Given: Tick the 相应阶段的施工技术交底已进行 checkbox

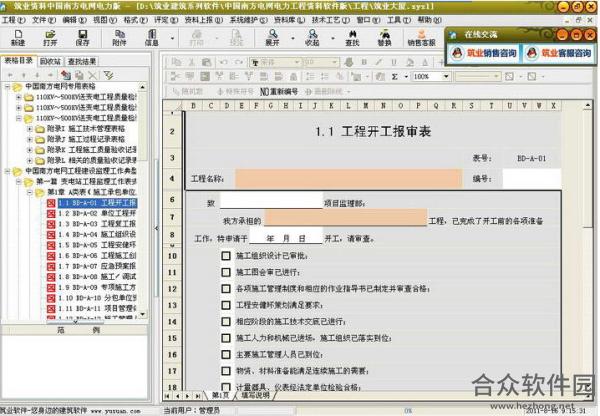Looking at the screenshot, I should coord(226,321).
